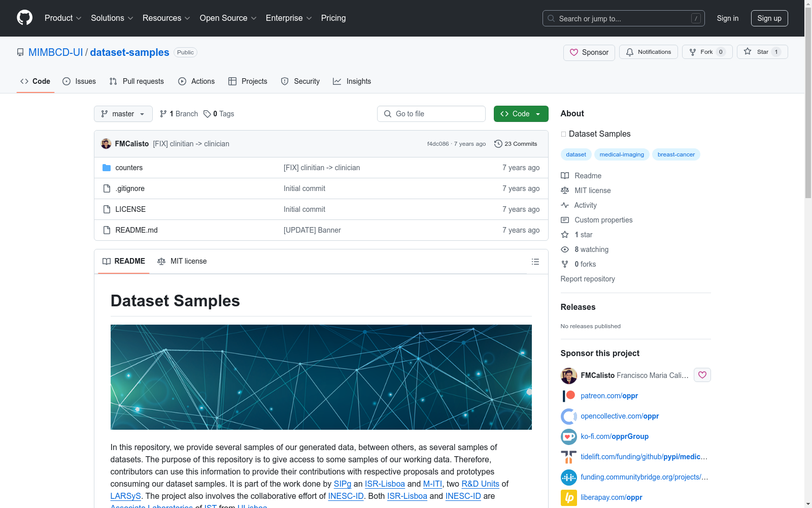Viewport: 812px width, 508px height.
Task: Click the MIT license scale icon in About
Action: point(565,190)
